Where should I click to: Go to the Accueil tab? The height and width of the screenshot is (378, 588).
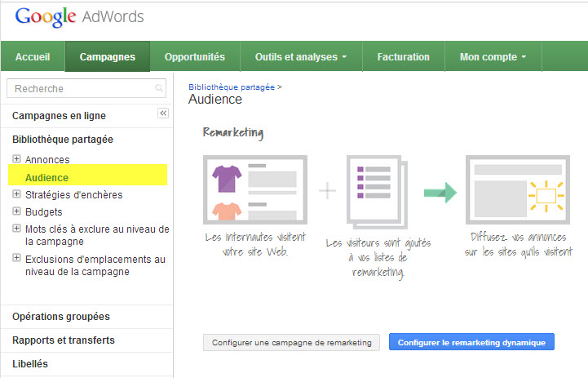tap(33, 56)
